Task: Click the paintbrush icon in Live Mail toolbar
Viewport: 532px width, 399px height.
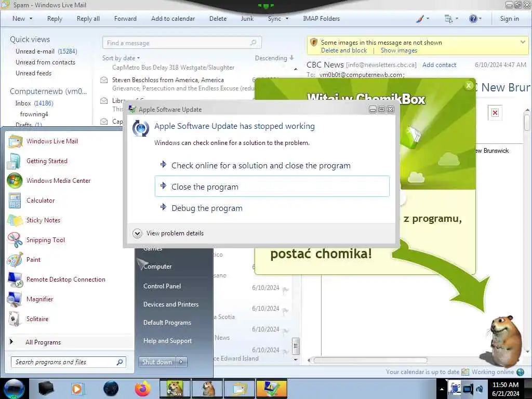Action: click(x=420, y=19)
